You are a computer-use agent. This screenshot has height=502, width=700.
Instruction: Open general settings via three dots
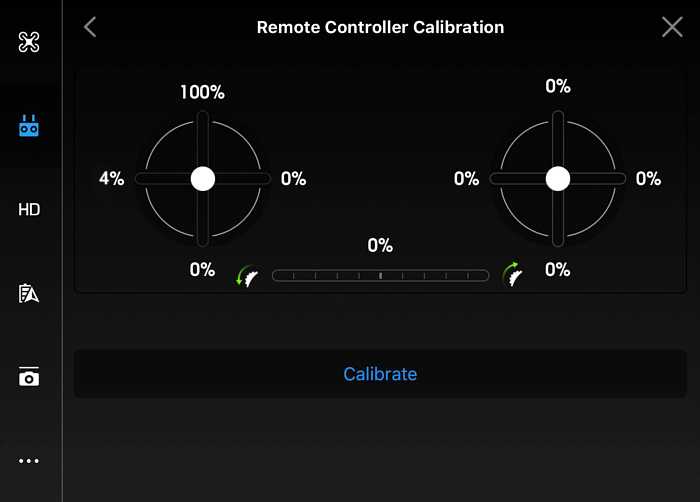click(x=29, y=460)
